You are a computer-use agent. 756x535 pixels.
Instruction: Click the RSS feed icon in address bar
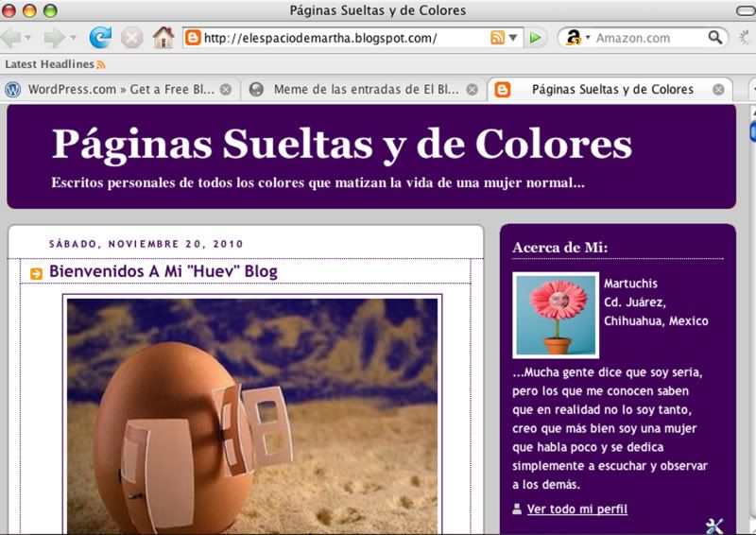tap(497, 38)
